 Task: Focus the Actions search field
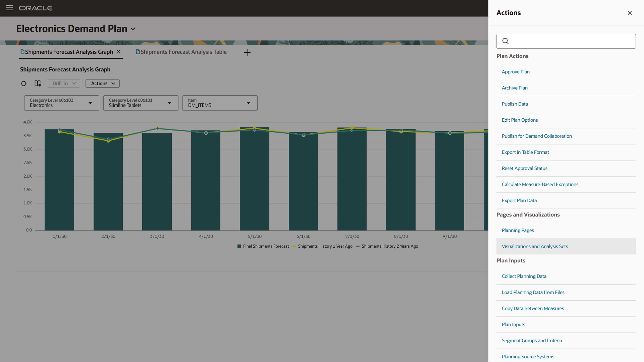pos(566,41)
